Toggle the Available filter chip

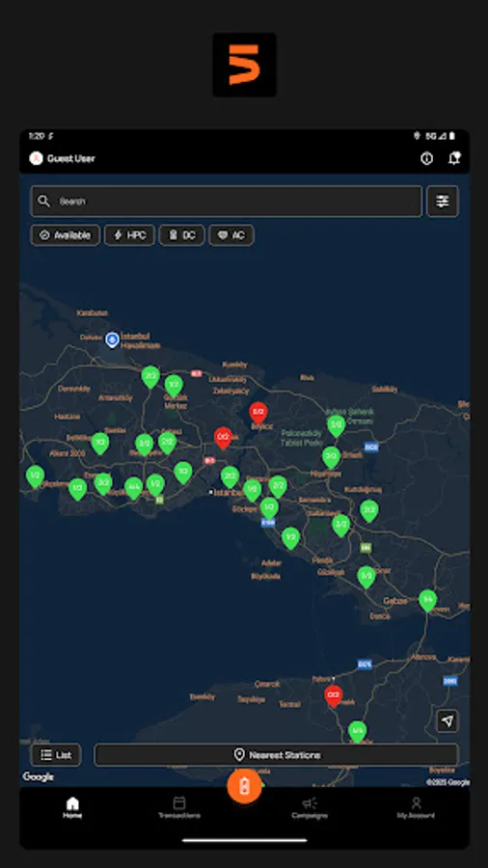point(66,235)
